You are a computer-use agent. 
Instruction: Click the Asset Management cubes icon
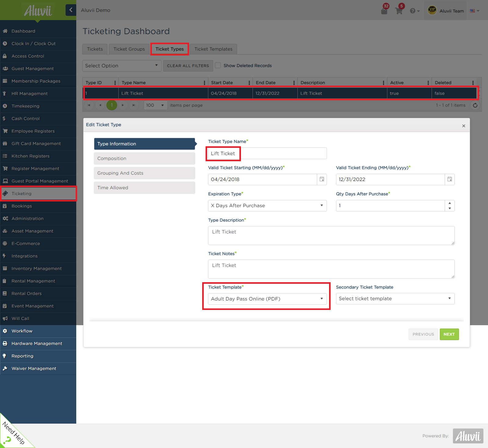(5, 231)
